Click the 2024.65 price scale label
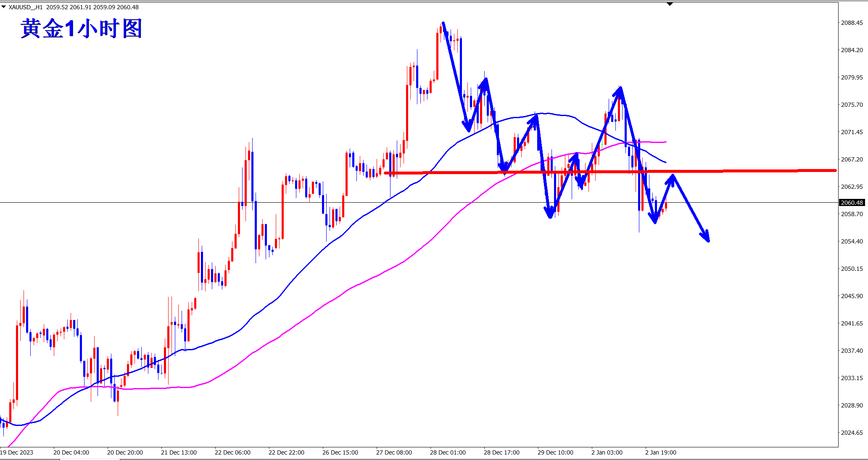 (852, 433)
